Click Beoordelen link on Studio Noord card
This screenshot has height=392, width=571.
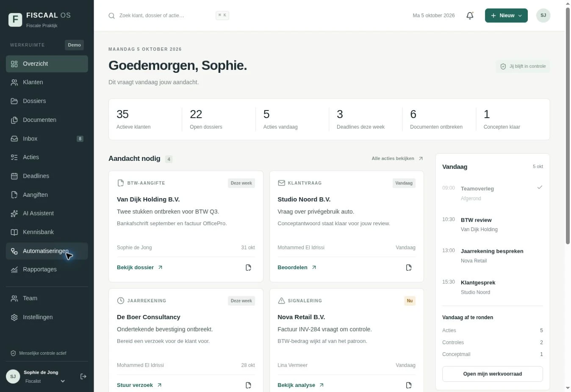click(x=297, y=268)
